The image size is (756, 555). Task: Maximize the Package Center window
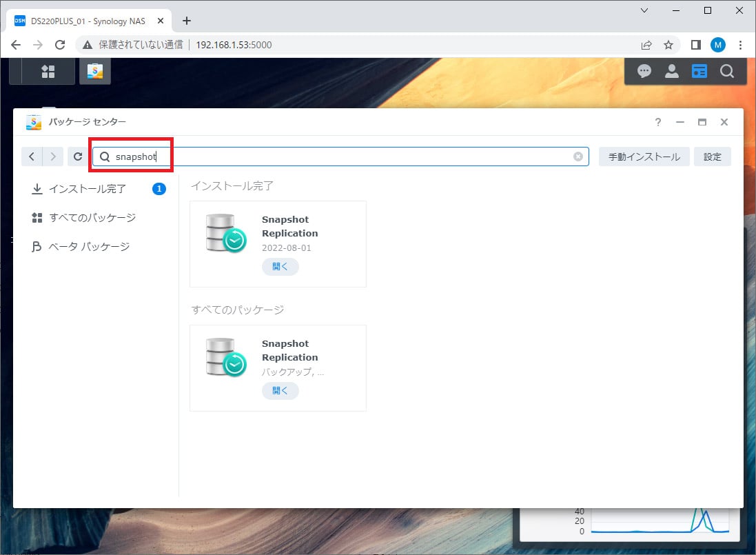click(702, 122)
